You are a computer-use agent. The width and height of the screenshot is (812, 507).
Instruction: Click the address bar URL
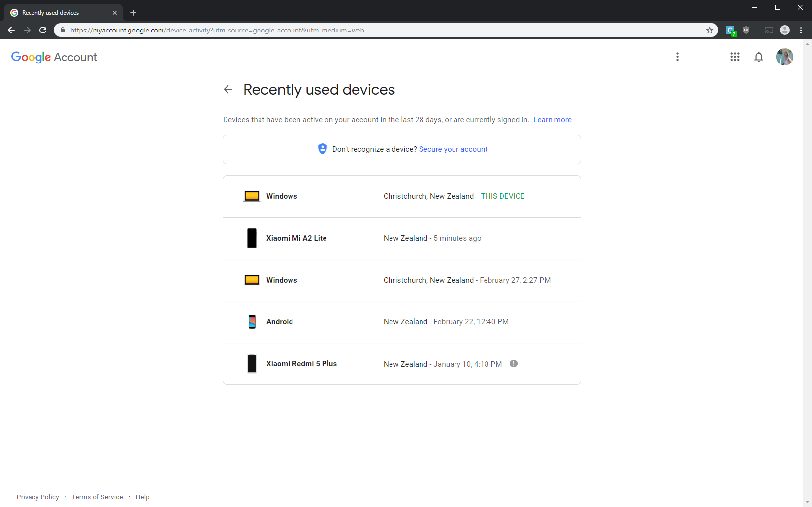(217, 30)
